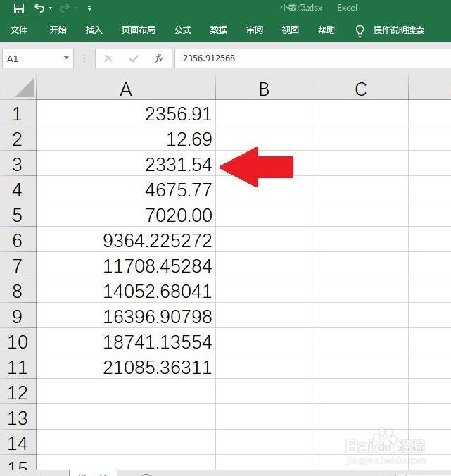Select row 4 header

pos(18,189)
